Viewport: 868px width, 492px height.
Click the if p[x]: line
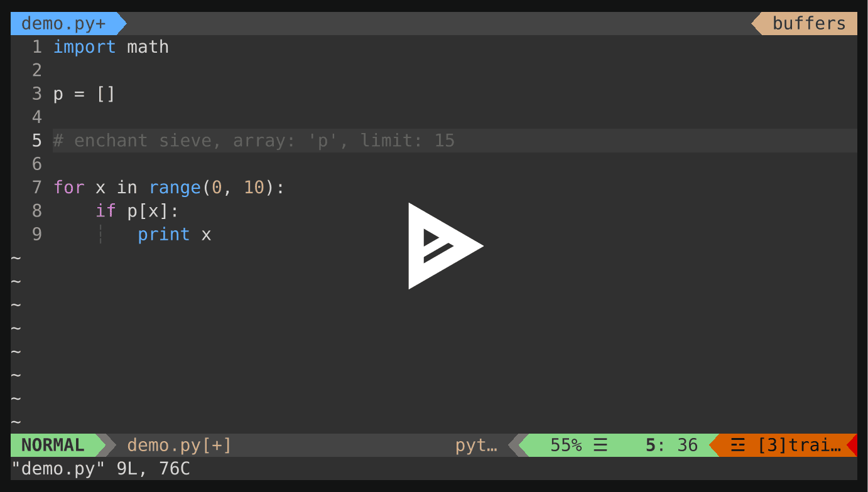pos(138,211)
